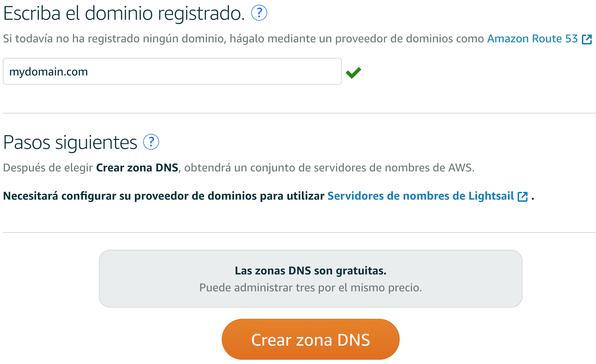Viewport: 596px width, 364px height.
Task: Select the "Pasos siguientes" heading text
Action: pyautogui.click(x=70, y=142)
